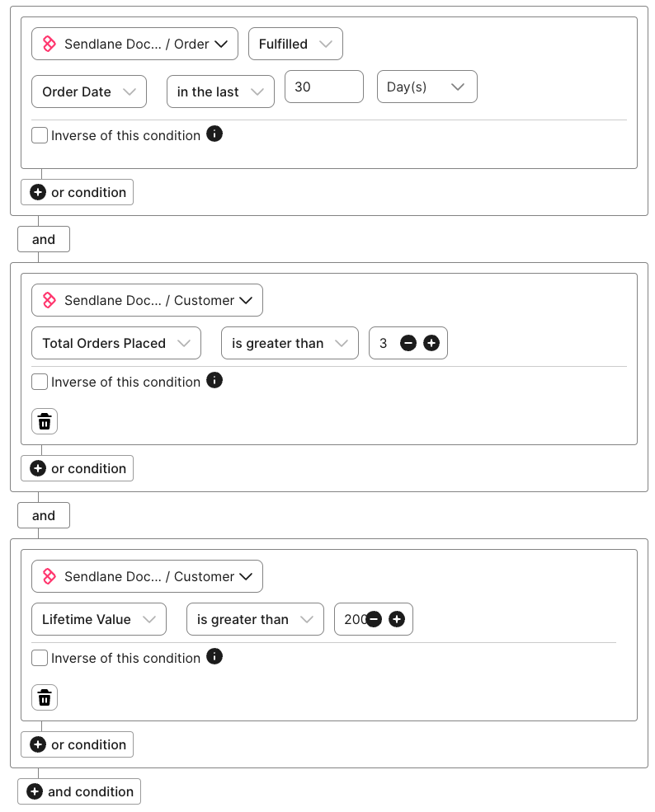Delete the Lifetime Value condition

coord(45,697)
